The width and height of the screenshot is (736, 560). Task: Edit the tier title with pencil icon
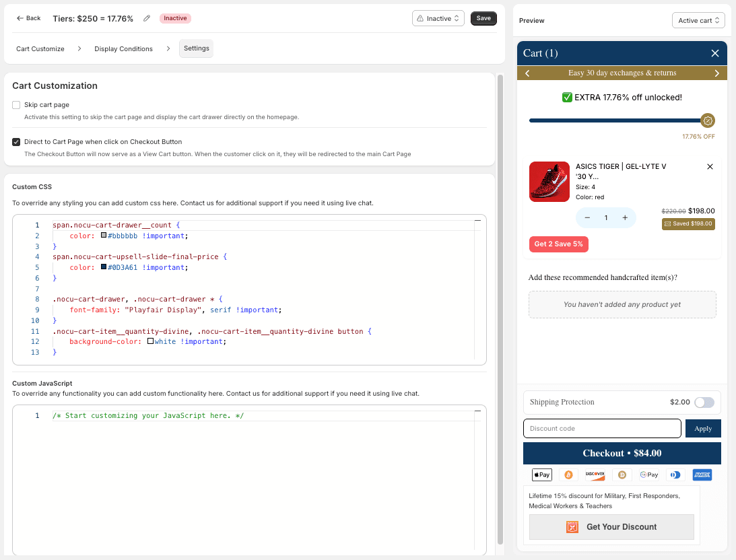pyautogui.click(x=147, y=18)
